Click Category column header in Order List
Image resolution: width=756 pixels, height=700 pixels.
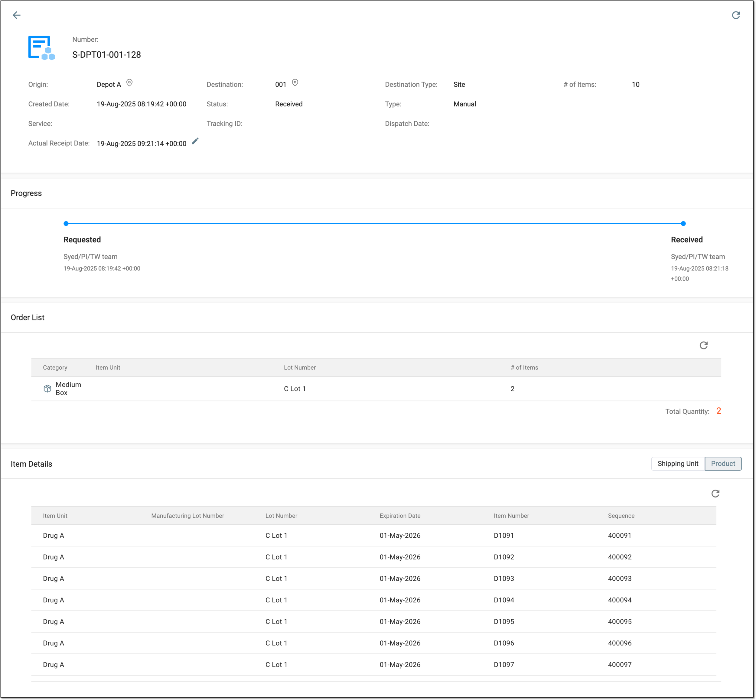click(x=55, y=368)
